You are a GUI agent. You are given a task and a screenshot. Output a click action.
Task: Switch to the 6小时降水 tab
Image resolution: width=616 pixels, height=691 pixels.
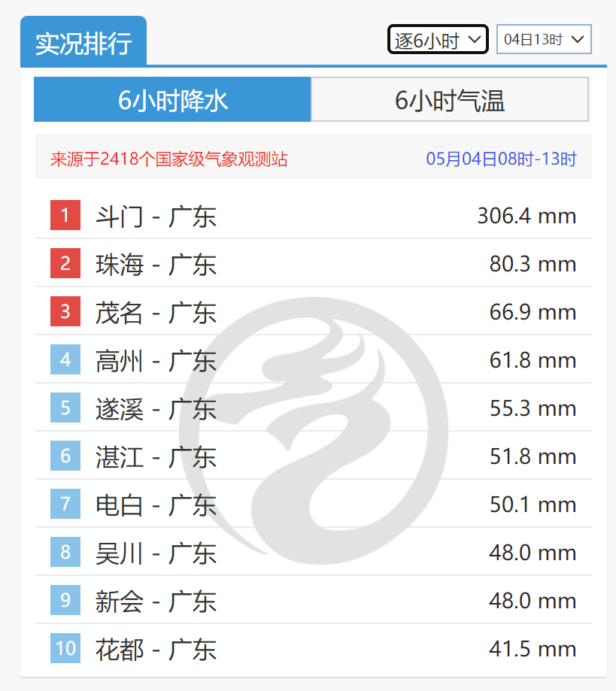(172, 99)
